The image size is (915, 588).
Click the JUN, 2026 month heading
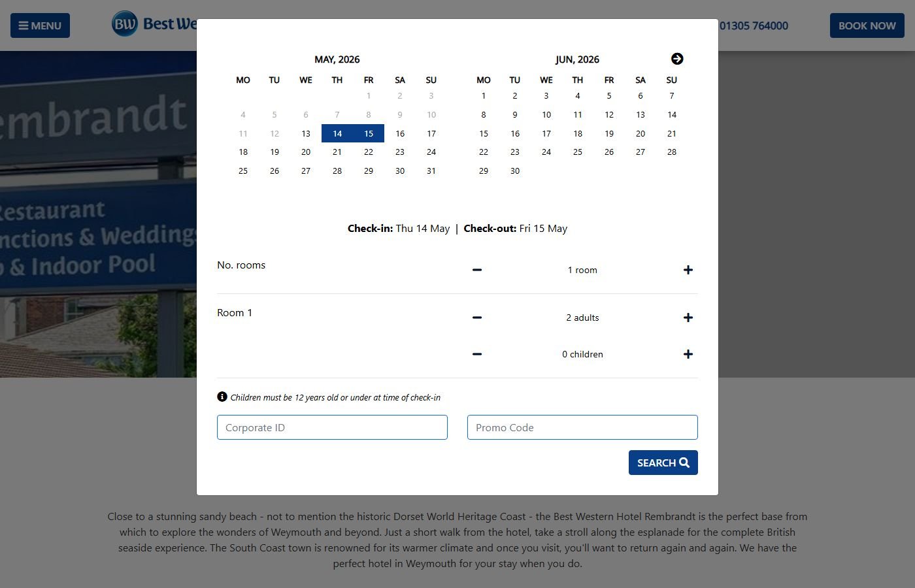pos(577,59)
